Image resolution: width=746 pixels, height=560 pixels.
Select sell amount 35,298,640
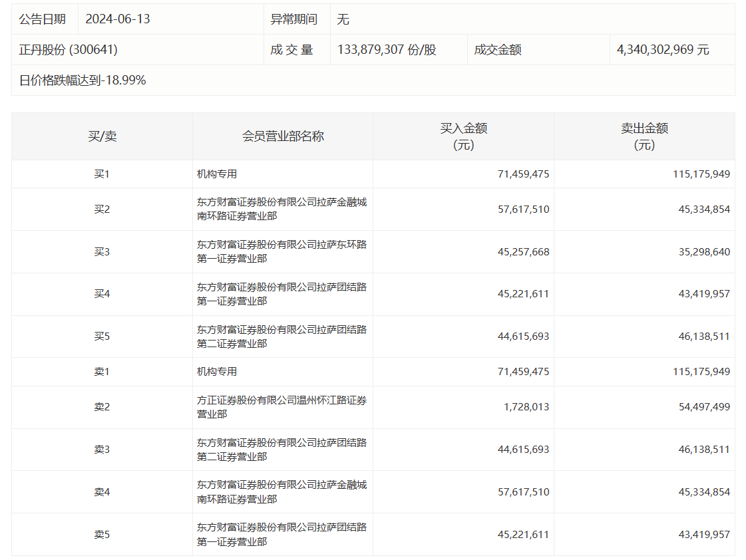(701, 252)
